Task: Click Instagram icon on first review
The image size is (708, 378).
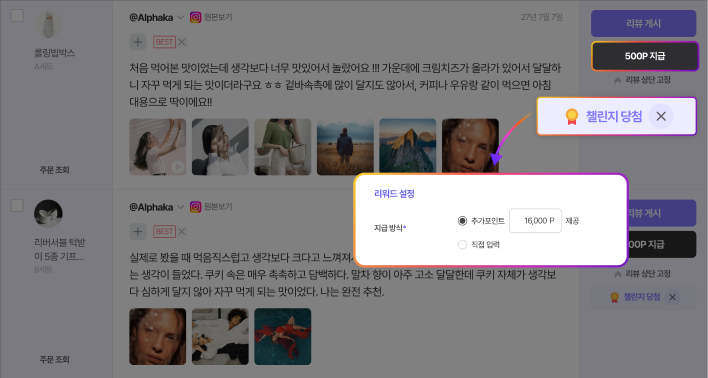Action: tap(195, 18)
